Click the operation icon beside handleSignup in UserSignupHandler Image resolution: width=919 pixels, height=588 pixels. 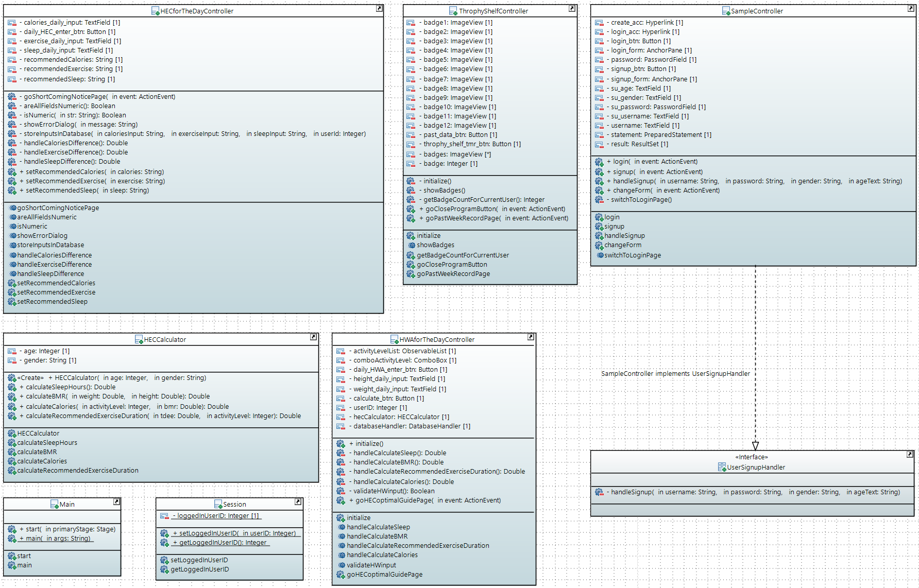599,492
